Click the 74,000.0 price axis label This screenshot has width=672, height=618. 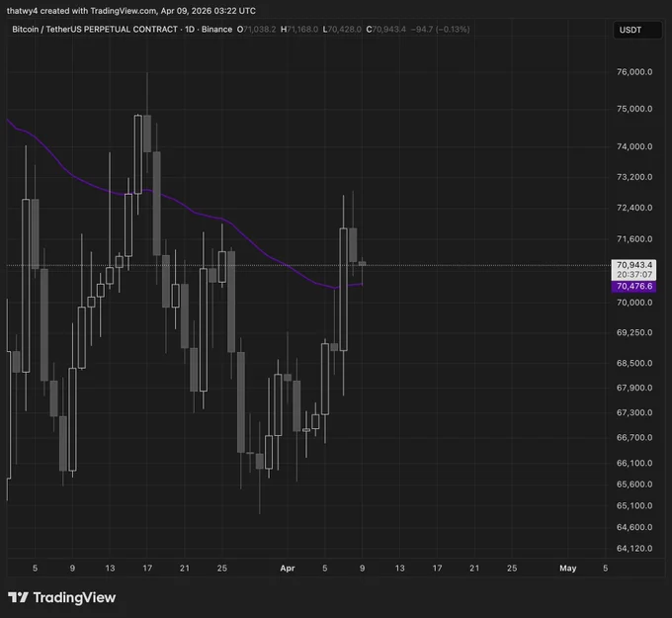coord(634,146)
